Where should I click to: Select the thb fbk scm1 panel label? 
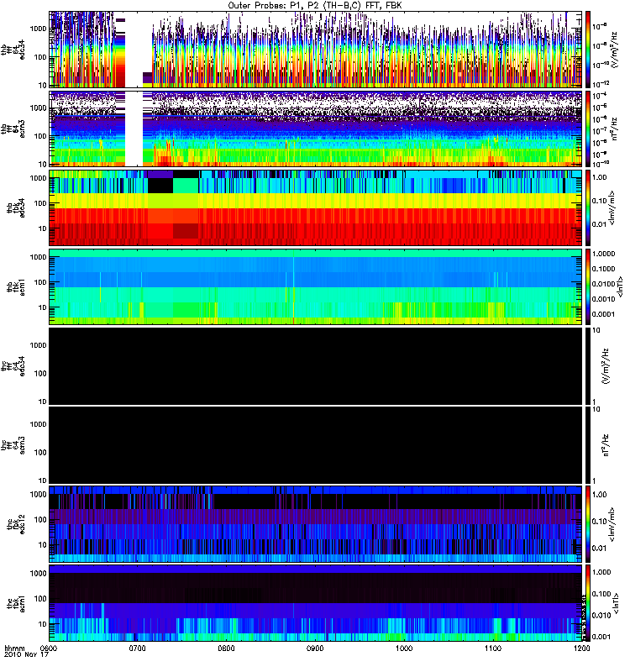click(16, 286)
